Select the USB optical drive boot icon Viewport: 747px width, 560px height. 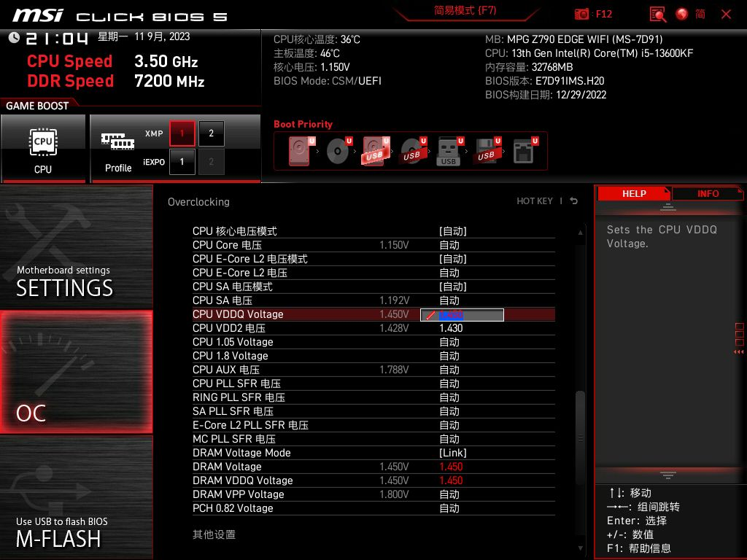pyautogui.click(x=413, y=150)
